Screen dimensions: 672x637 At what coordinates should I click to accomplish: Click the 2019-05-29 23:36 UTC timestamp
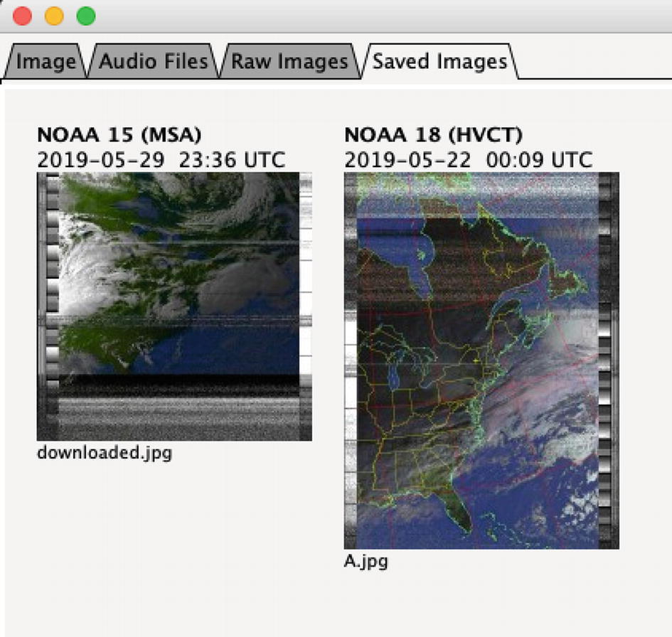pos(161,160)
